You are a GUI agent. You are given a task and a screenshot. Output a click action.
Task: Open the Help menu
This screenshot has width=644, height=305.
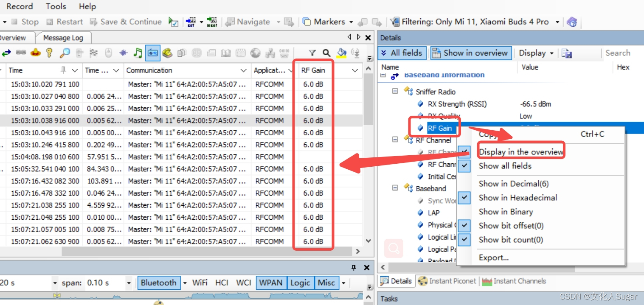click(x=87, y=6)
